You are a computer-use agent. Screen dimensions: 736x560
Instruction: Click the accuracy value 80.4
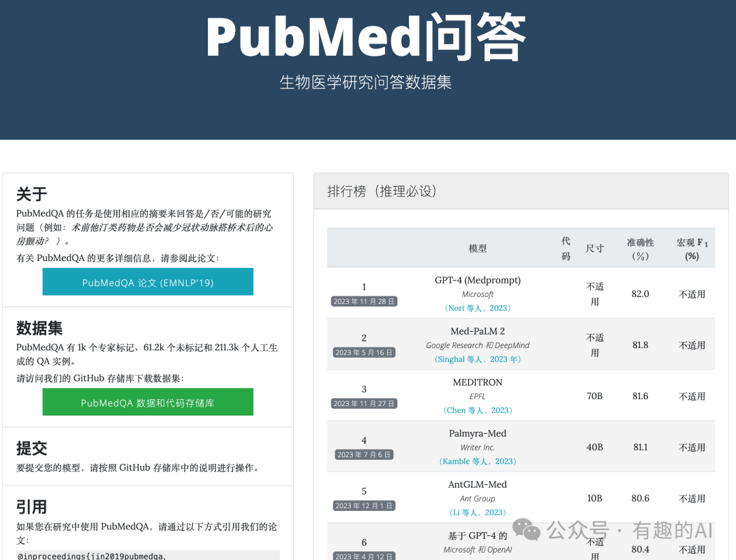point(640,549)
